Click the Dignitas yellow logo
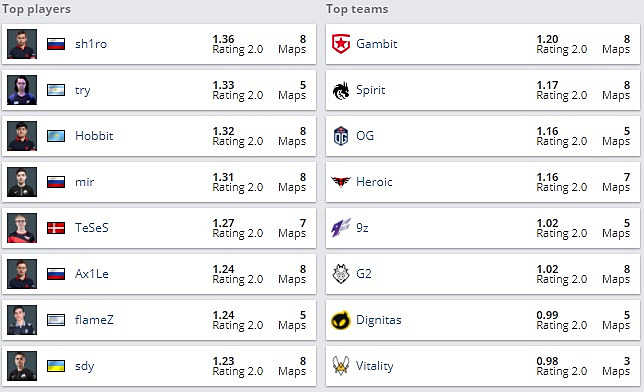 341,320
